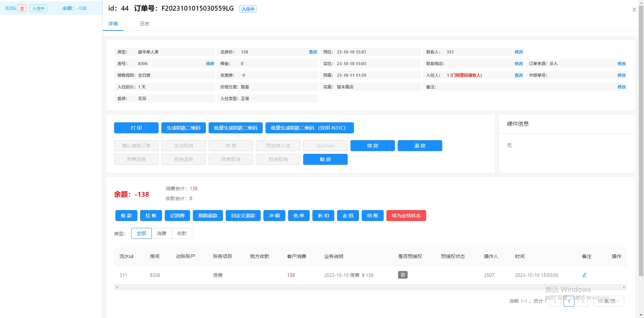
Task: Click the 收款 action button
Action: pyautogui.click(x=126, y=216)
